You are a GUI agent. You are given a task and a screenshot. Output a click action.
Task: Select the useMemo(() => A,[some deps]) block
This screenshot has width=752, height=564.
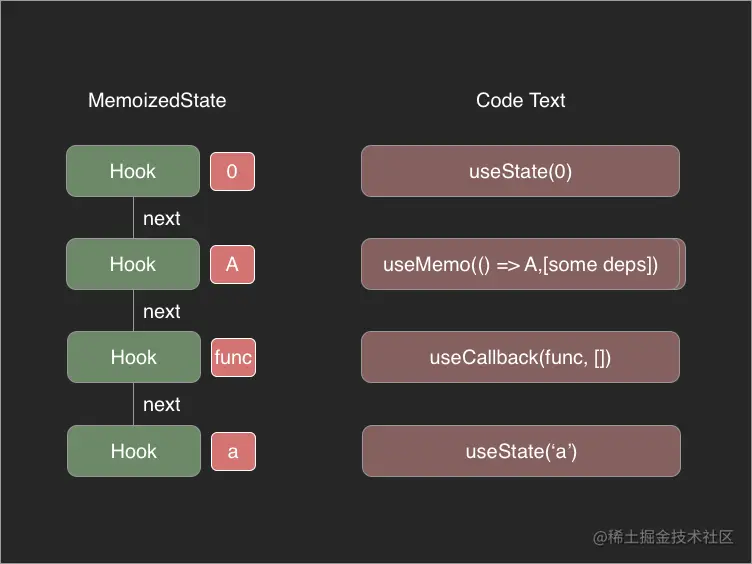(x=520, y=265)
